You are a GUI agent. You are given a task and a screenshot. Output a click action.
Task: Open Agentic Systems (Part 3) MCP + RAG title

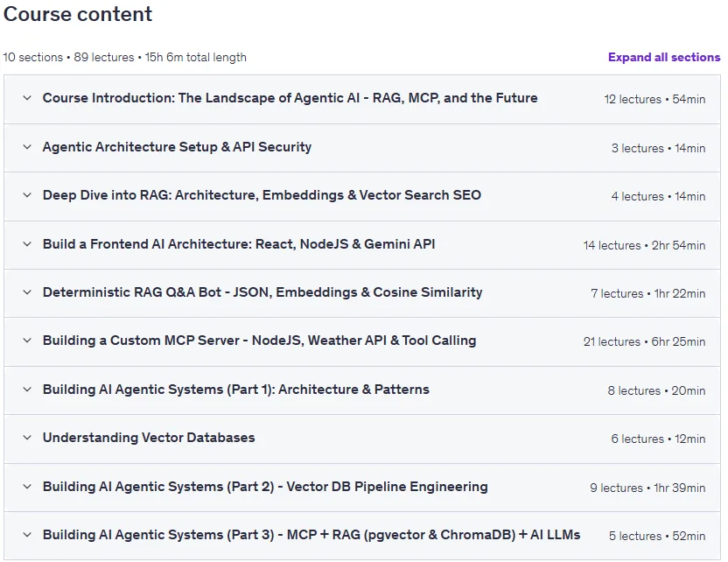click(x=311, y=535)
